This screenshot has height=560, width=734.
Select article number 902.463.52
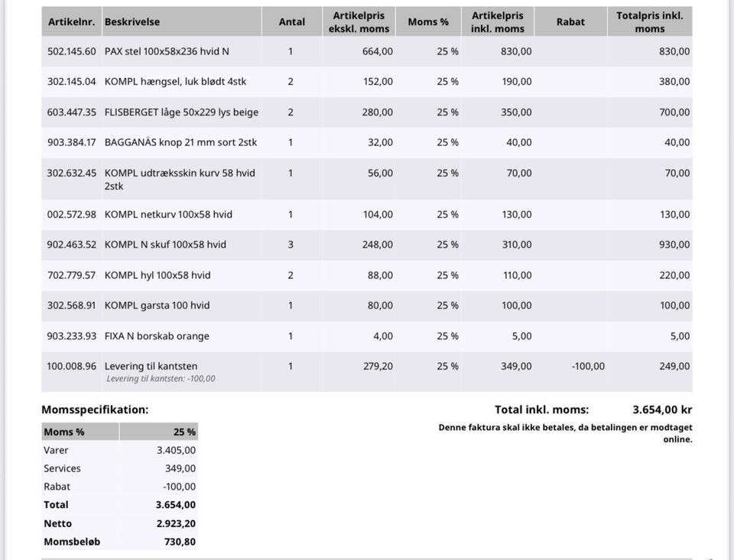click(71, 245)
